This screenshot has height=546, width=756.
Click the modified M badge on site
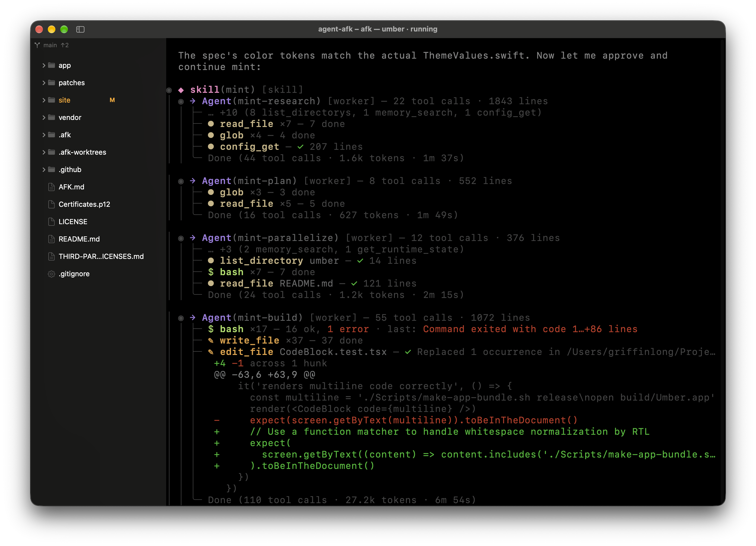click(x=112, y=100)
